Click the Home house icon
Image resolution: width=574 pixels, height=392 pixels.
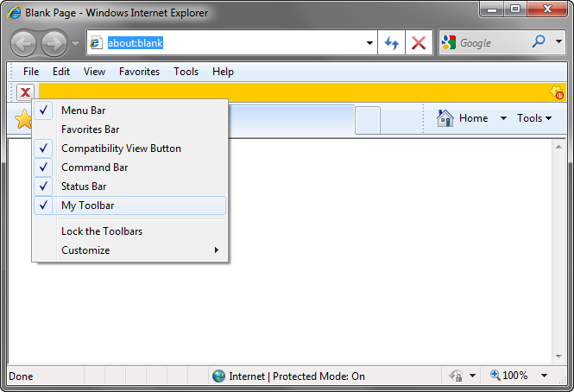445,118
